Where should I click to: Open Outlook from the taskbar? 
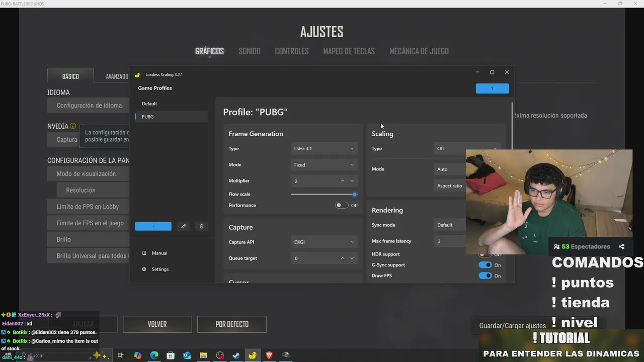(187, 355)
